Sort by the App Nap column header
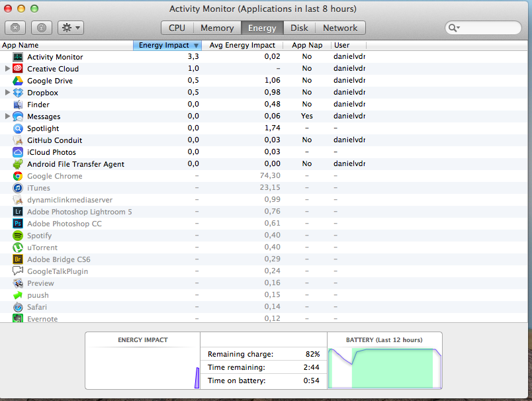 coord(307,45)
